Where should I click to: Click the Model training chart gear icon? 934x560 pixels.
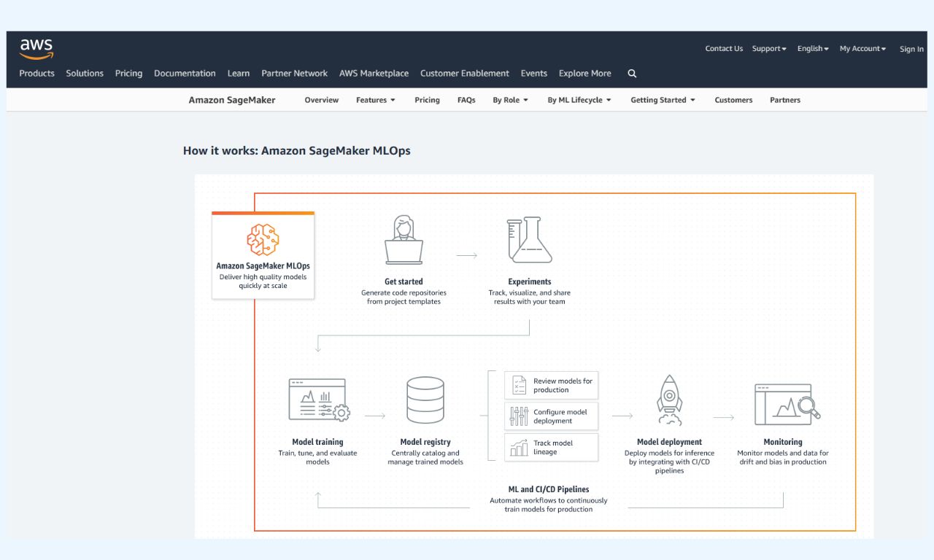(x=319, y=400)
